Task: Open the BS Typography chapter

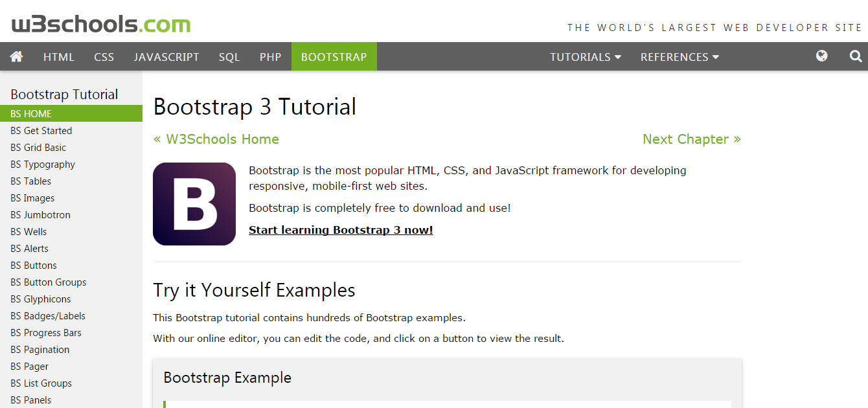Action: point(43,164)
